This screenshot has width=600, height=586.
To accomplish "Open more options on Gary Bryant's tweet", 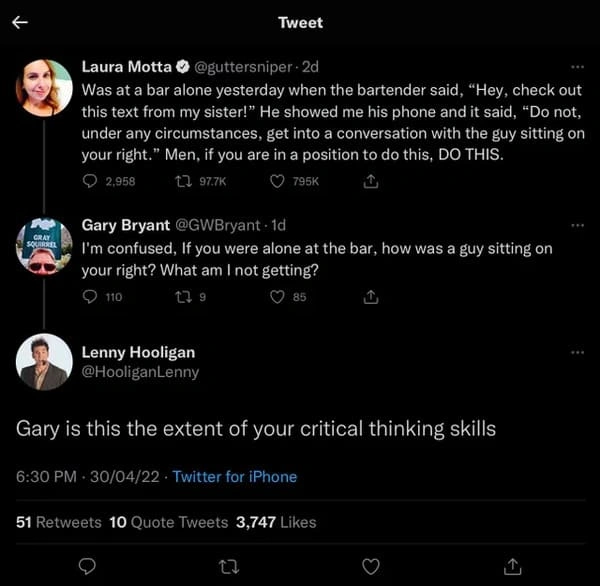I will [576, 226].
